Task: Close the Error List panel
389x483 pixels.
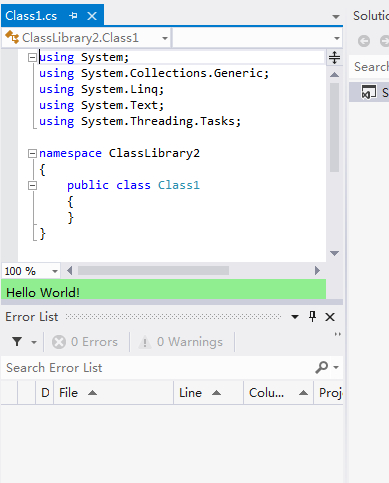Action: click(x=330, y=317)
